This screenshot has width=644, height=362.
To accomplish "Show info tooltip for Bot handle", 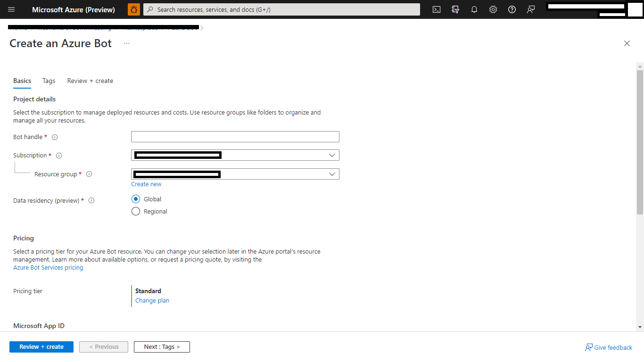I will coord(55,137).
